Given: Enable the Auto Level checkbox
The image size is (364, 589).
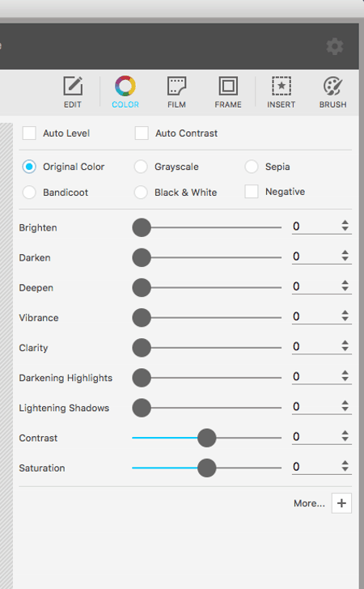Looking at the screenshot, I should click(x=29, y=133).
